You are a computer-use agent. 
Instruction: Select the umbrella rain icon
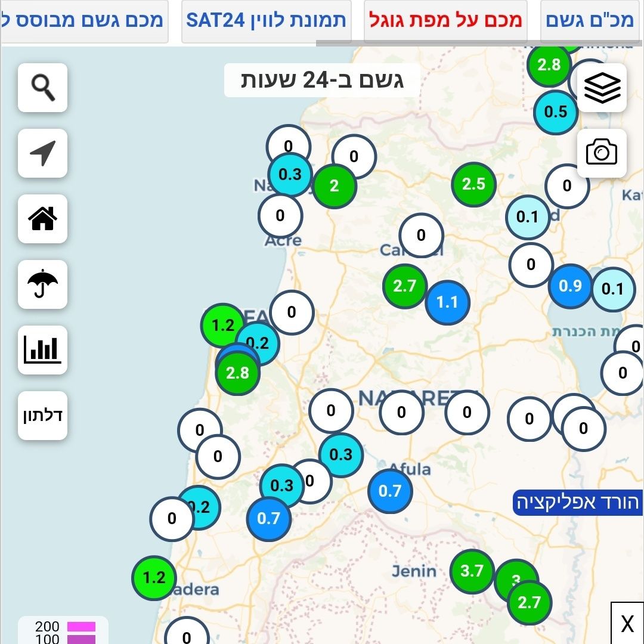pos(42,283)
